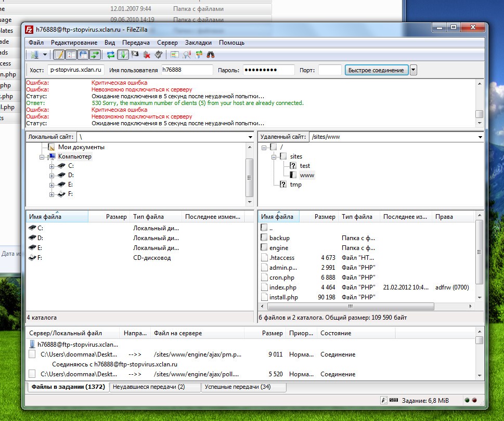504x421 pixels.
Task: Open the Закладки menu
Action: [x=198, y=43]
